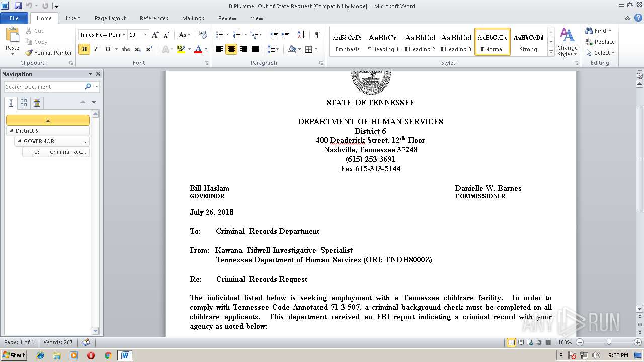Switch to Page Layout tab

tap(110, 18)
